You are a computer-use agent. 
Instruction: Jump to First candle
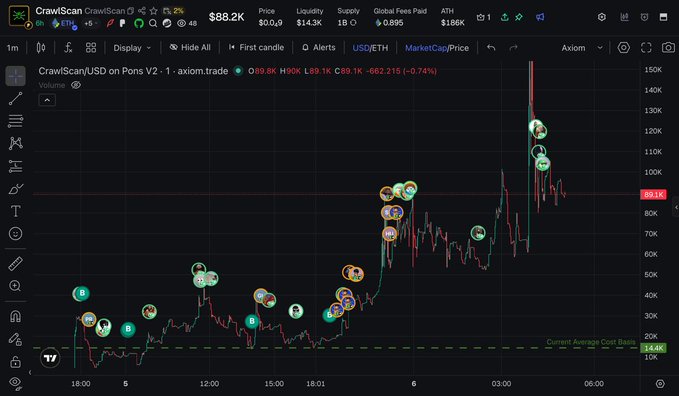[256, 48]
